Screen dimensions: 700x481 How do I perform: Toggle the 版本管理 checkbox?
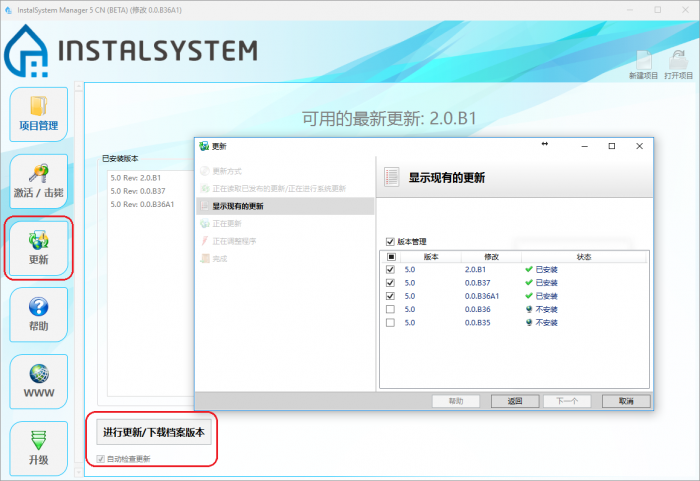click(x=390, y=241)
